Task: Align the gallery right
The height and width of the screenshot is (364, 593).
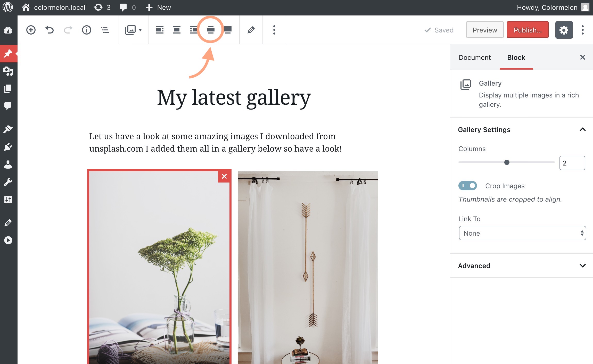Action: click(194, 30)
